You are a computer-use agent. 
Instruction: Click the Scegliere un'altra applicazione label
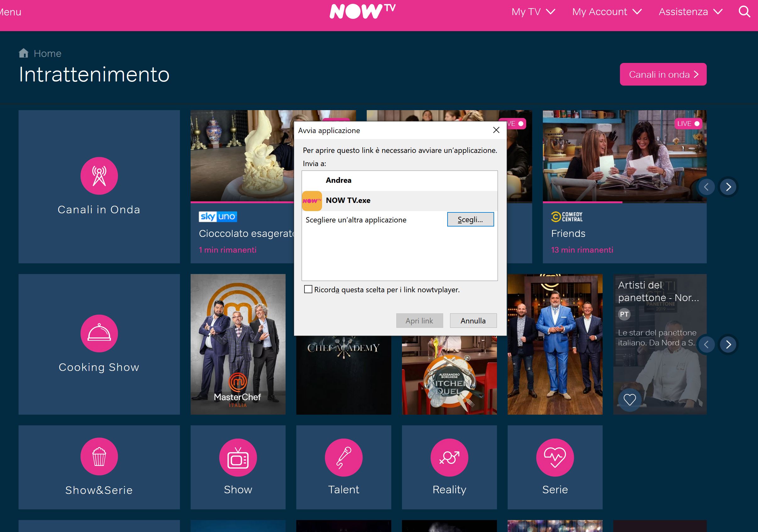356,220
